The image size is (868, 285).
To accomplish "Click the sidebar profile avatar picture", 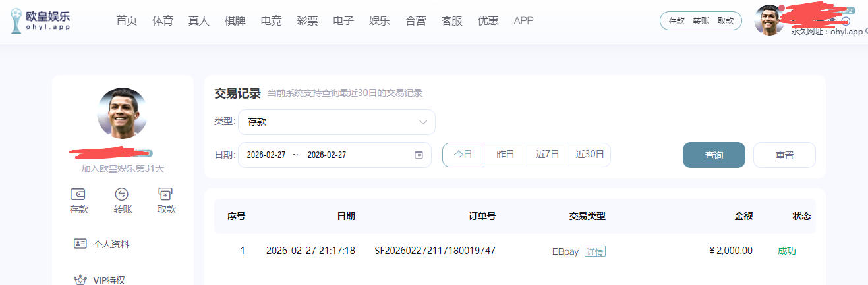I will click(123, 113).
